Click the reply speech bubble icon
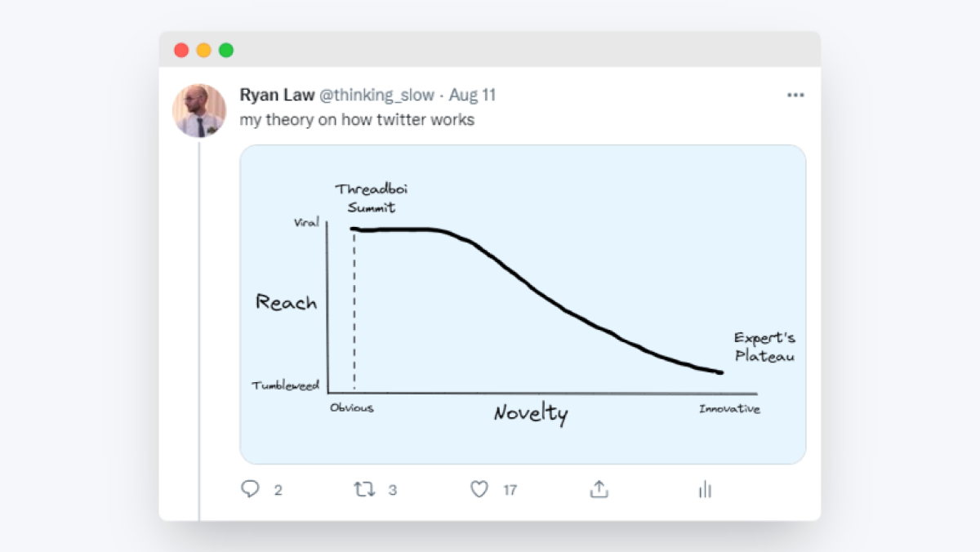 click(250, 489)
